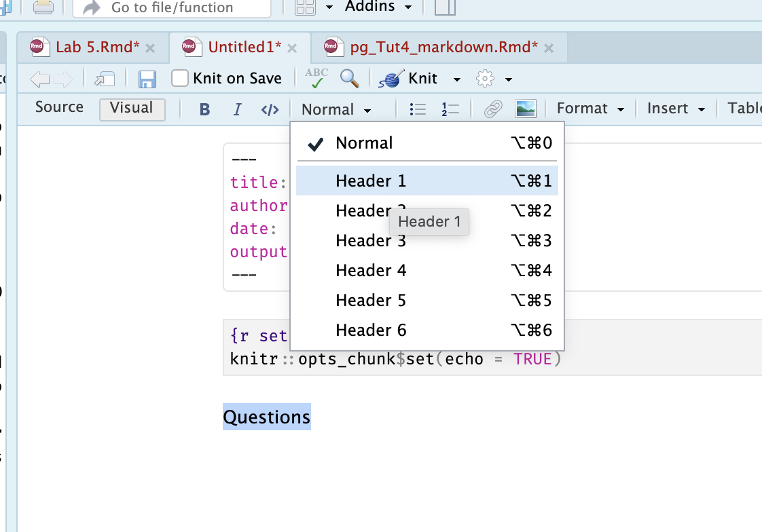Switch to Source editor mode
Screen dimensions: 762x532
tap(59, 107)
